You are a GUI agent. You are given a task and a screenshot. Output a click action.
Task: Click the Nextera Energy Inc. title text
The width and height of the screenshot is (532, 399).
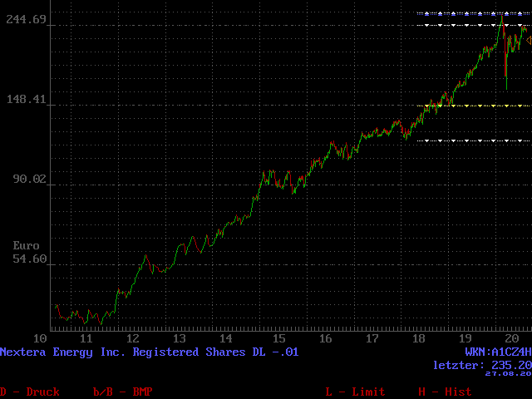point(149,352)
